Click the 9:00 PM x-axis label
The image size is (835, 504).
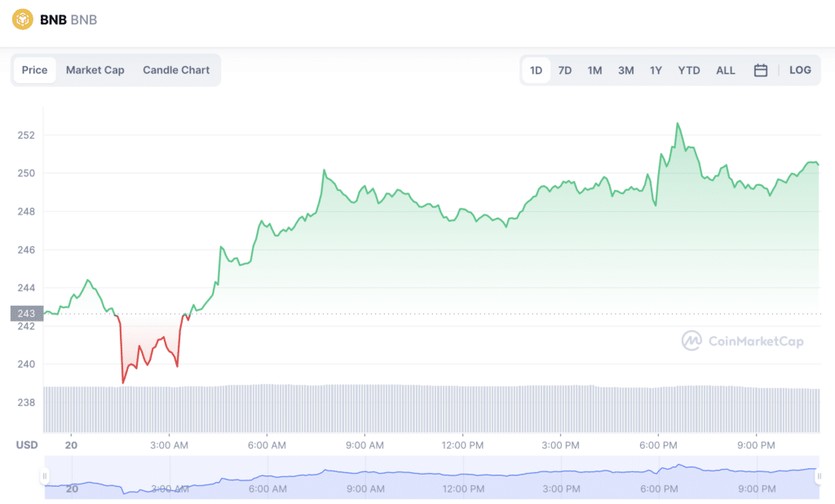(x=756, y=444)
